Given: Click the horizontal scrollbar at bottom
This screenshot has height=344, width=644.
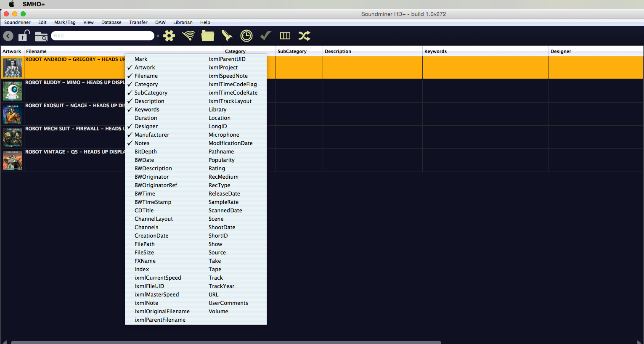Looking at the screenshot, I should pos(226,342).
